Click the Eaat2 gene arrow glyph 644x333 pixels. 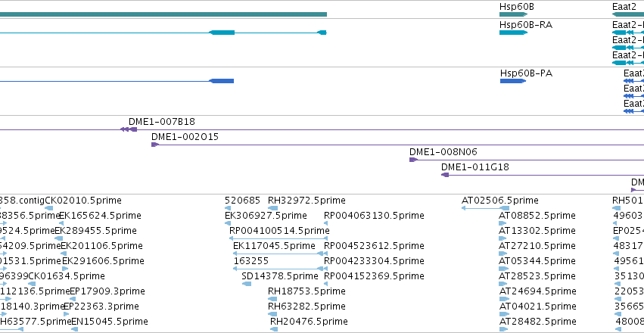coord(628,14)
